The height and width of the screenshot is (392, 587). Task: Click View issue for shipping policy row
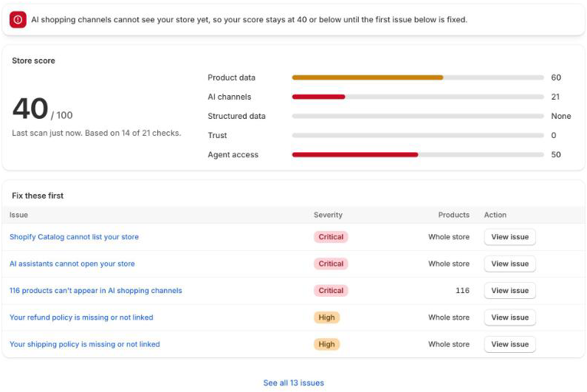[x=510, y=345]
